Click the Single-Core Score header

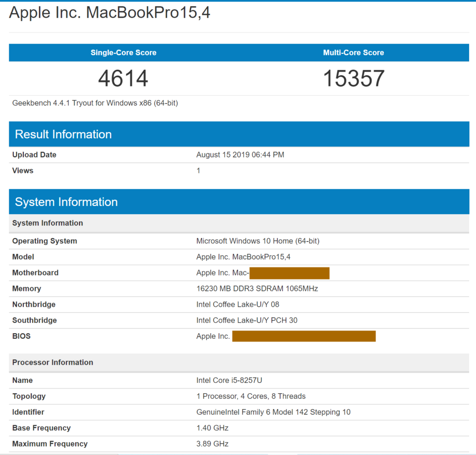click(x=124, y=53)
